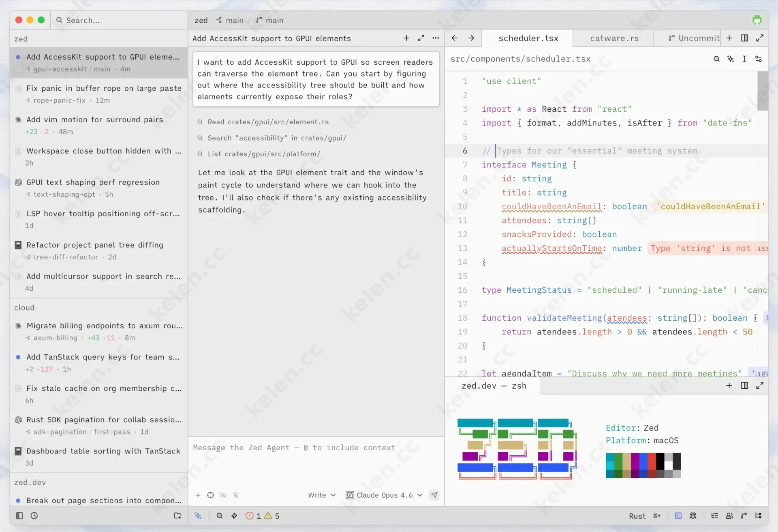Click the purple block in the terminal color palette

click(635, 460)
